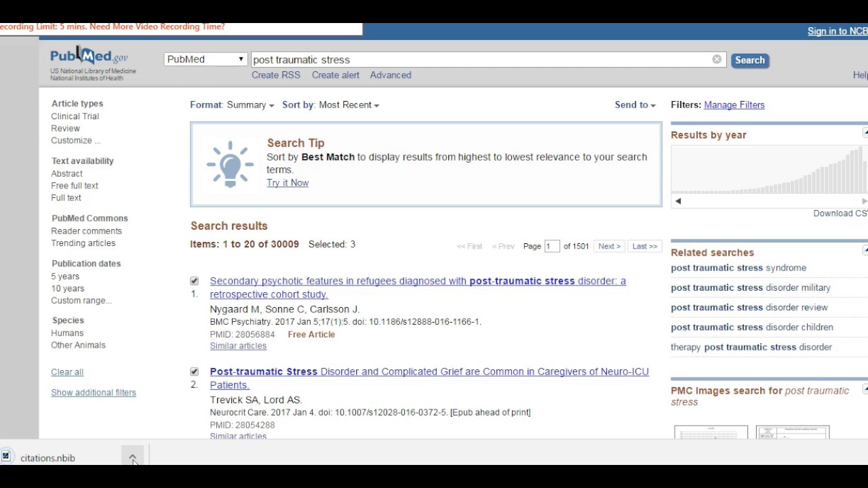Uncheck the checkbox for result 2
868x488 pixels.
click(x=195, y=371)
